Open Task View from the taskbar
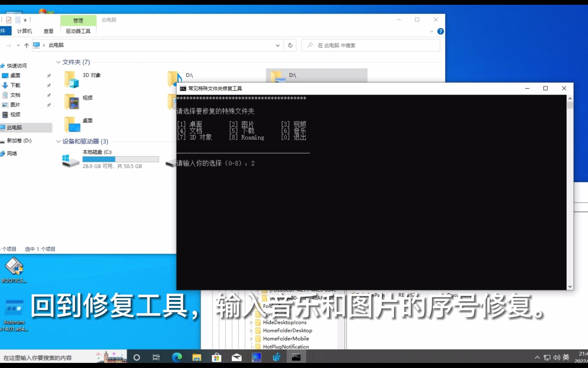This screenshot has height=368, width=588. [x=156, y=357]
